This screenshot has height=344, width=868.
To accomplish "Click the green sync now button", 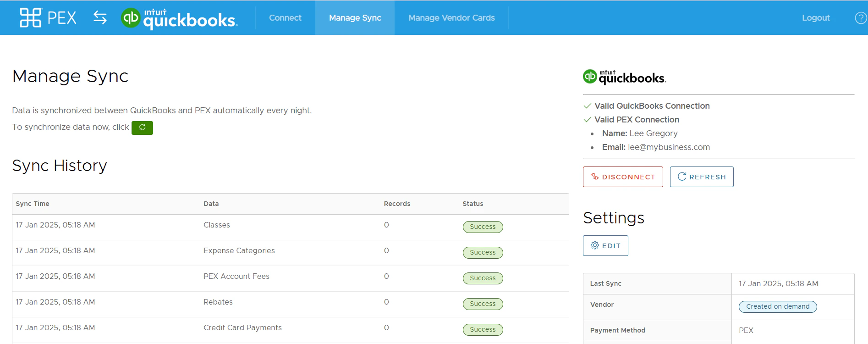I will click(x=142, y=128).
